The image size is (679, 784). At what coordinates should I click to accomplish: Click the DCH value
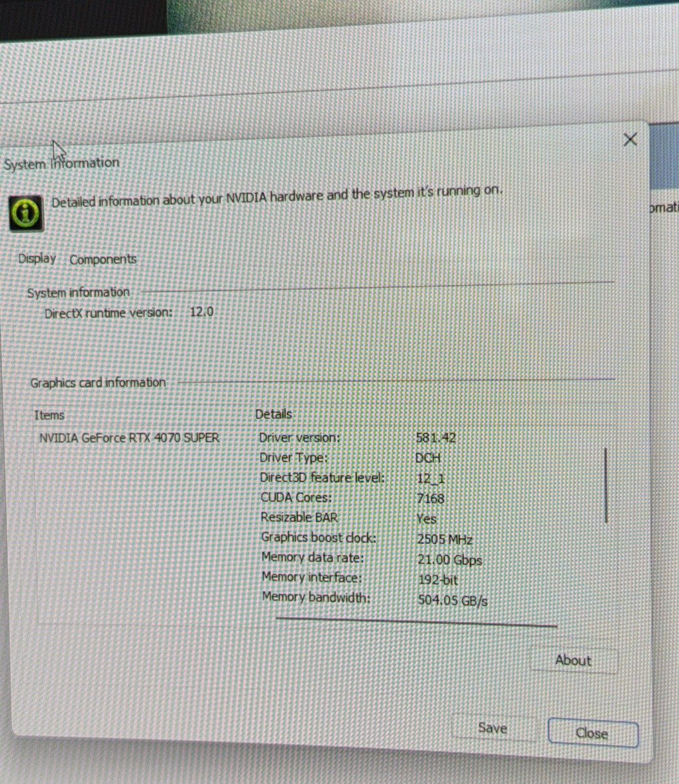428,459
